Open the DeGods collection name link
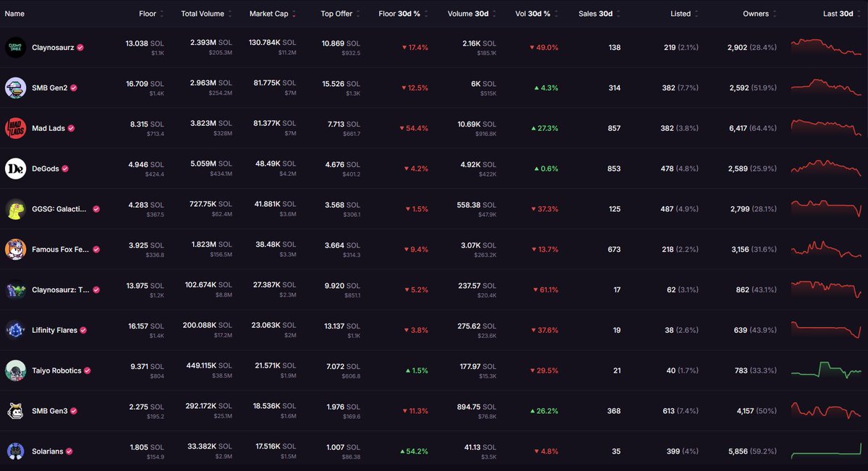 (x=46, y=169)
